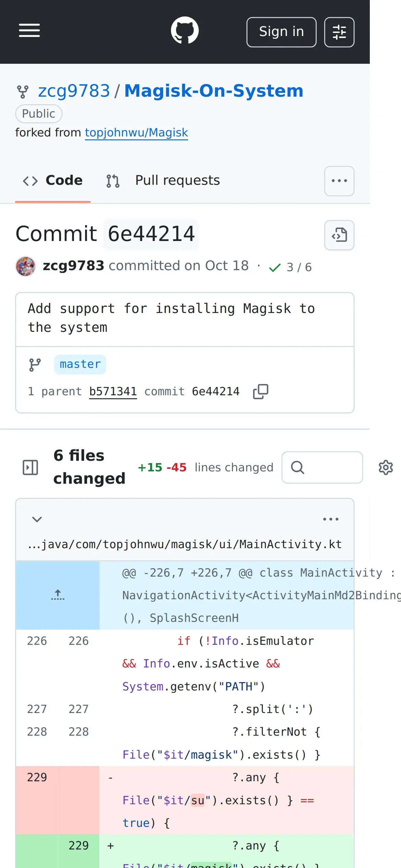
Task: Open parent commit b571341
Action: click(113, 391)
